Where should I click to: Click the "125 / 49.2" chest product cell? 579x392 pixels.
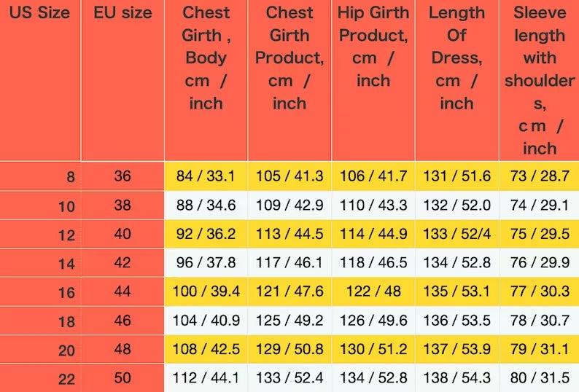289,321
